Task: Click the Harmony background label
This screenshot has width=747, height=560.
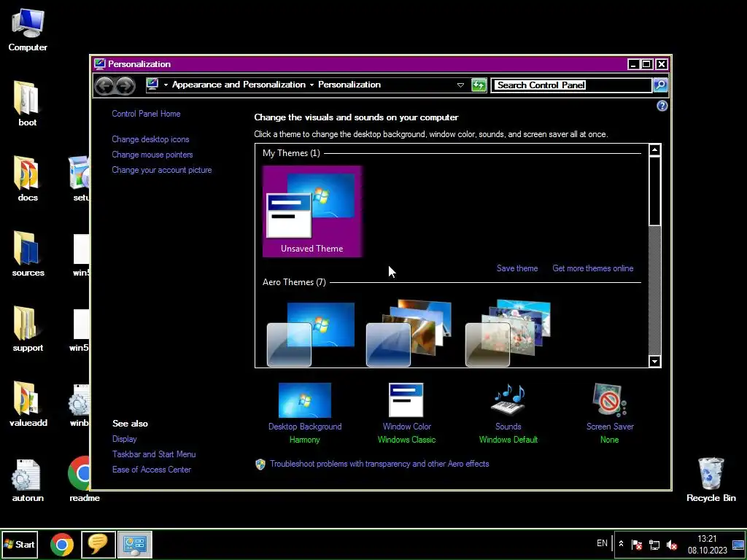Action: click(x=304, y=440)
